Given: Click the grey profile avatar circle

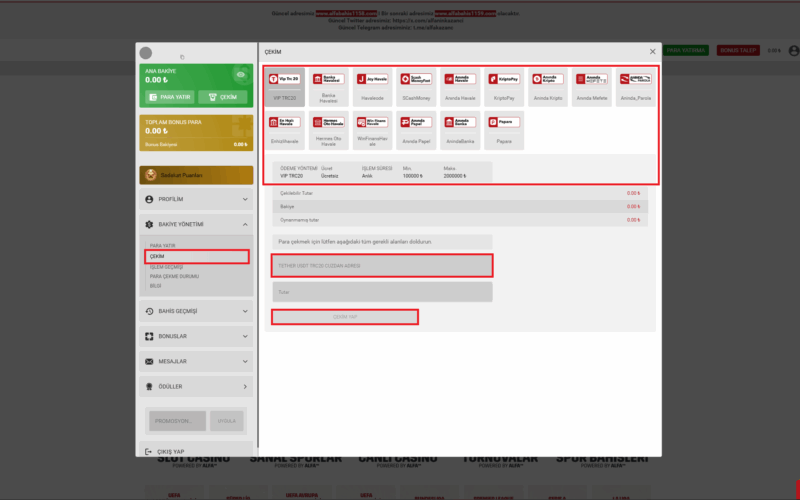Looking at the screenshot, I should (145, 53).
